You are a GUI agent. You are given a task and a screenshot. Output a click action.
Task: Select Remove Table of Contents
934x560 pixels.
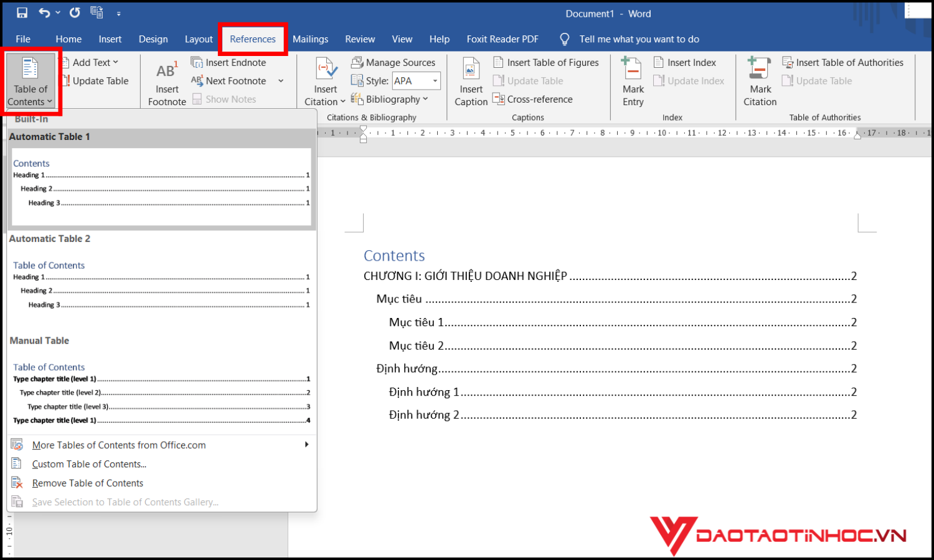coord(87,483)
